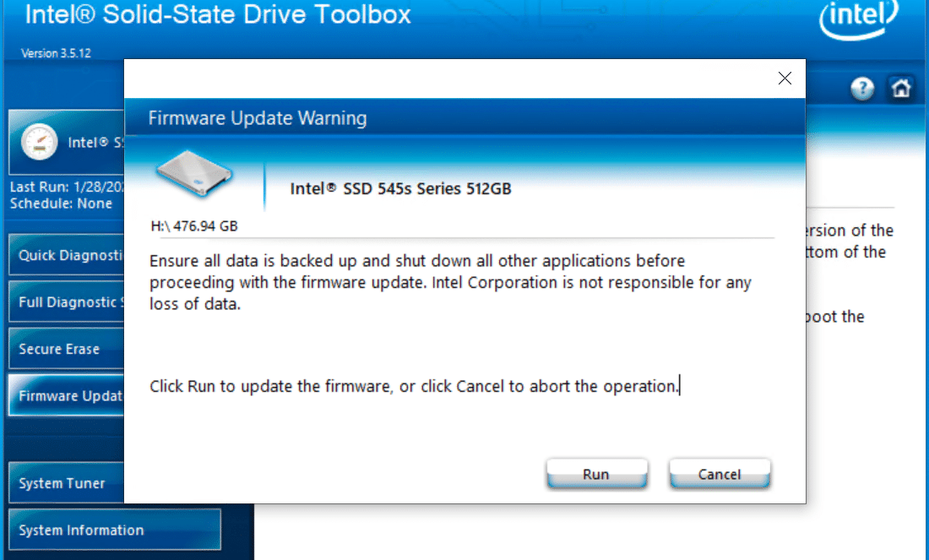
Task: Select the Intel SSD drive tile
Action: (67, 142)
